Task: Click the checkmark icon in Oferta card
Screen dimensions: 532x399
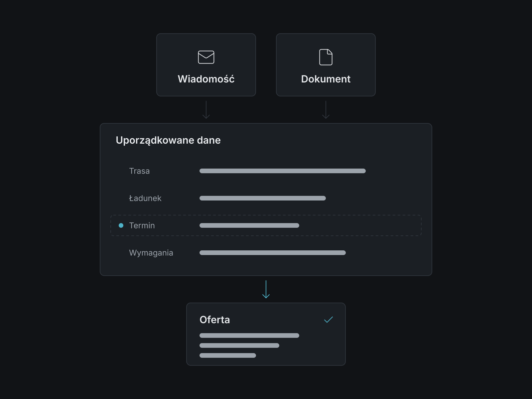Action: 329,320
